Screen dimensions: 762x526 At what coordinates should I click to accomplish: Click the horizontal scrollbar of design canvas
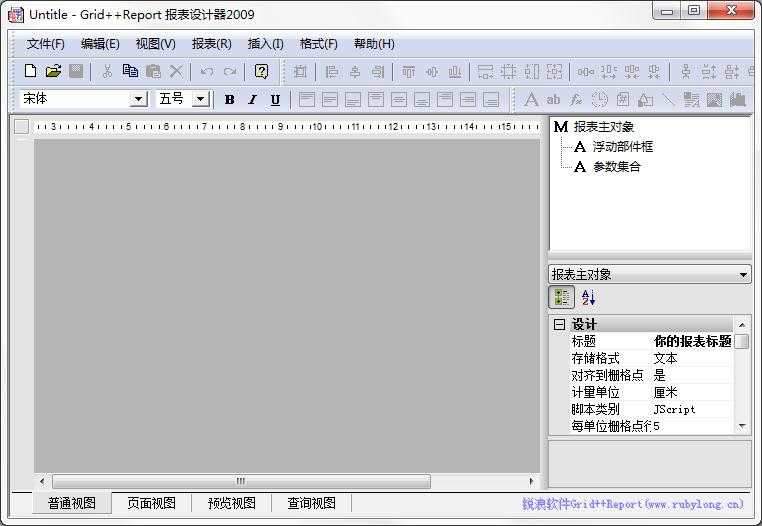pyautogui.click(x=240, y=481)
